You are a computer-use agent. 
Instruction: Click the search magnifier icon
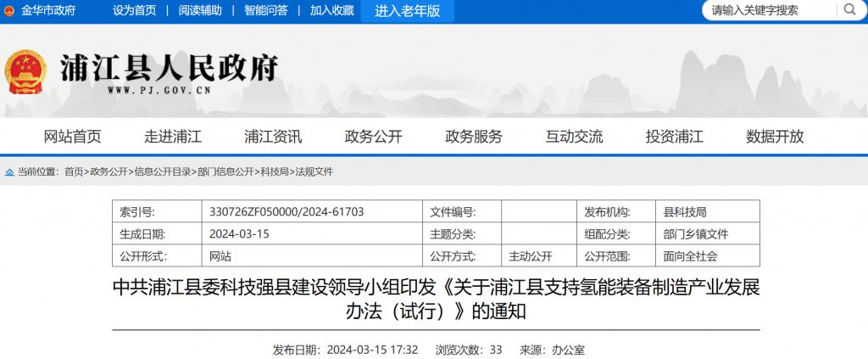[848, 10]
